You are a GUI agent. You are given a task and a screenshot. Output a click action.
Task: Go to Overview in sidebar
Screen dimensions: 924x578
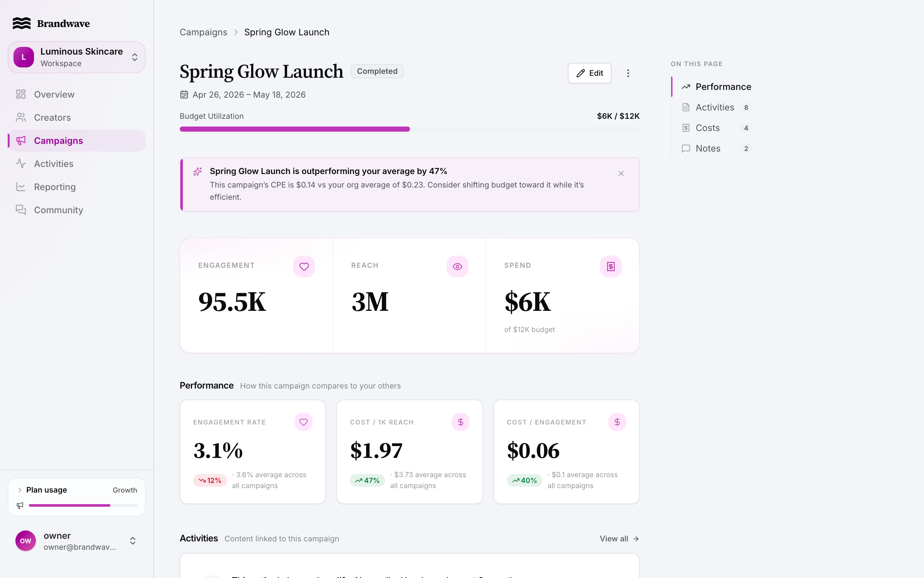pyautogui.click(x=76, y=94)
